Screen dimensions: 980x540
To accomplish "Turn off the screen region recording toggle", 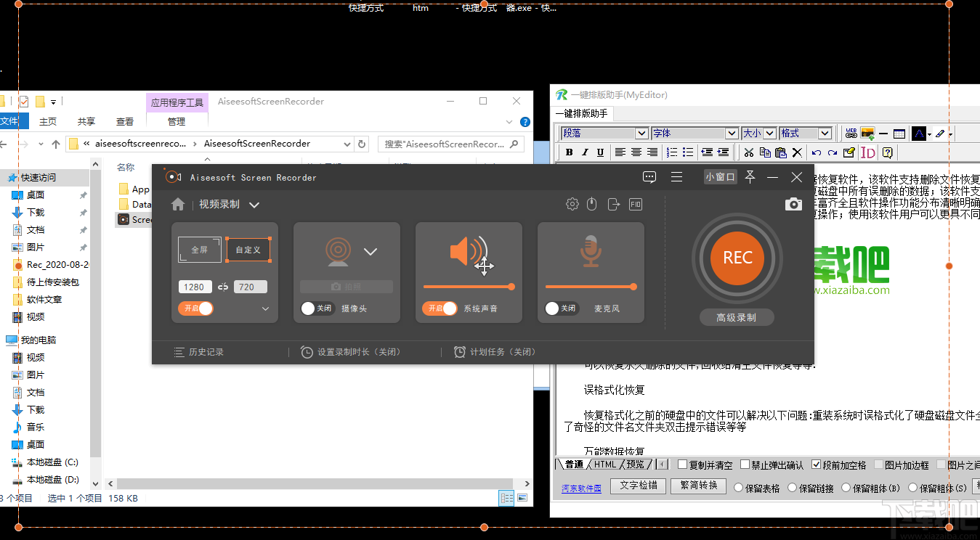I will (x=195, y=308).
